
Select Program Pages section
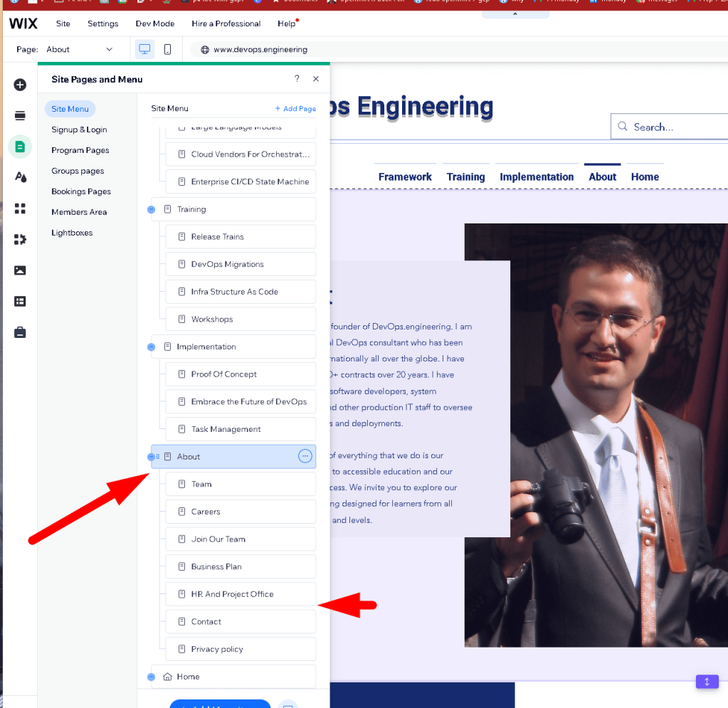pos(80,150)
